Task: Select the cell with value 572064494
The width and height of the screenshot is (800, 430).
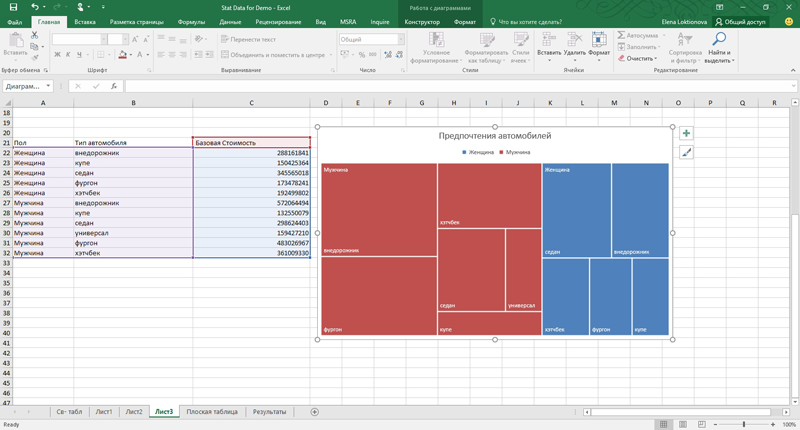Action: point(252,203)
